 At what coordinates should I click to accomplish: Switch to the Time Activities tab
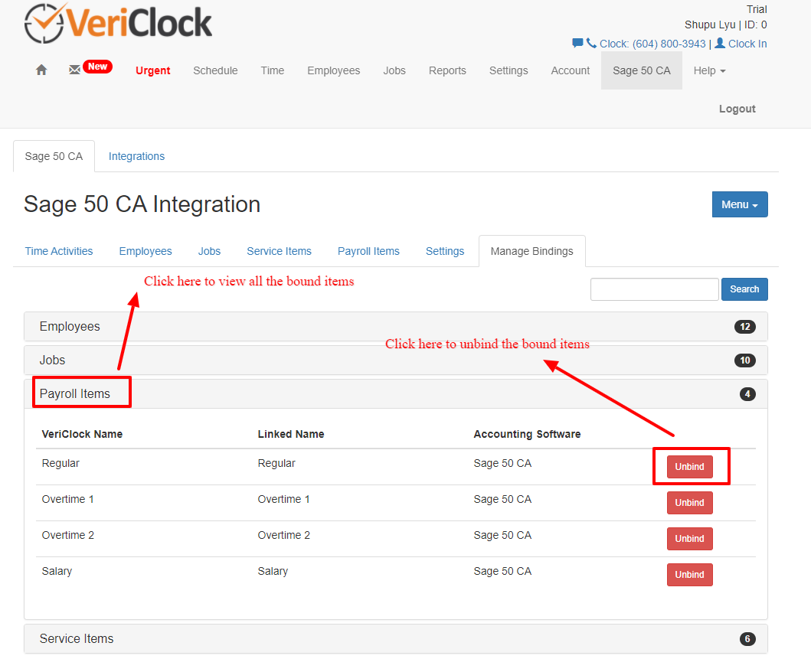[59, 251]
